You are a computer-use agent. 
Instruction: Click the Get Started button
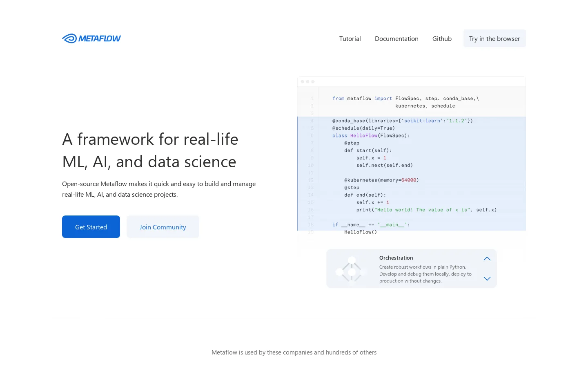tap(91, 227)
